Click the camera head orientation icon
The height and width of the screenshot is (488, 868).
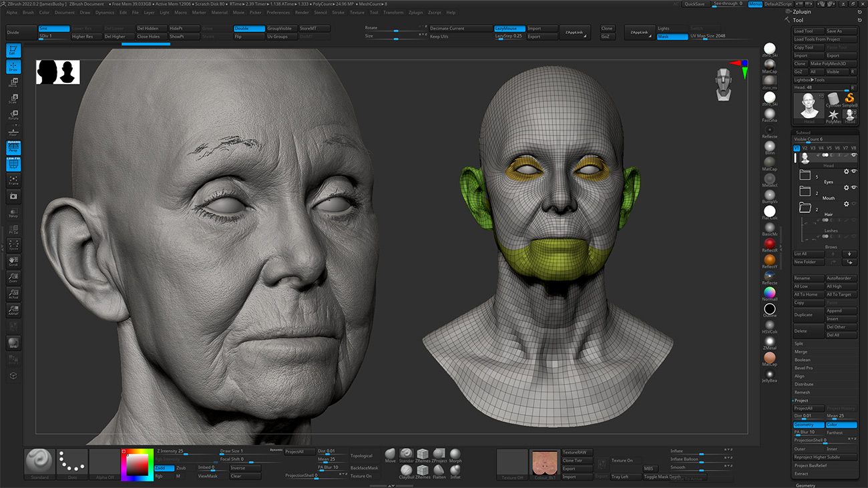(x=723, y=84)
